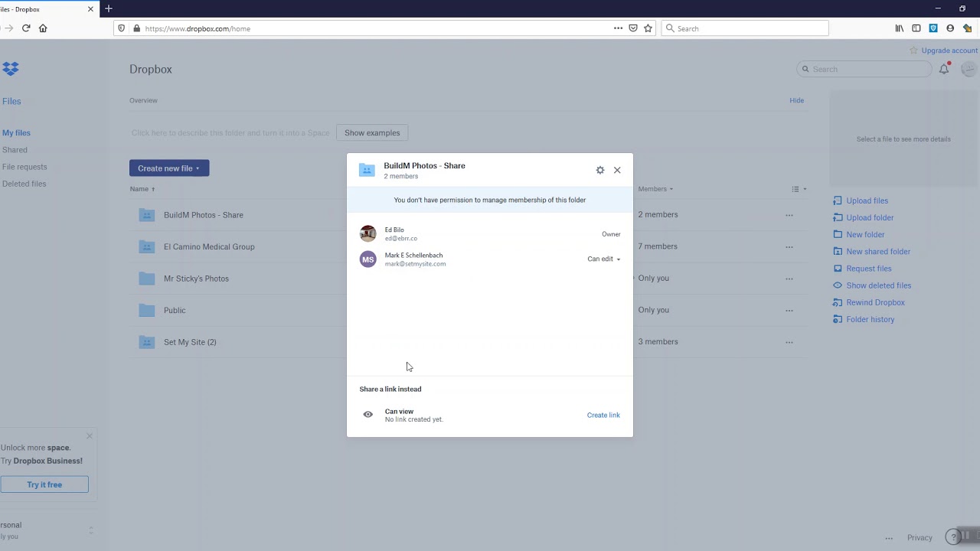
Task: Open the Create new file dropdown
Action: click(169, 168)
